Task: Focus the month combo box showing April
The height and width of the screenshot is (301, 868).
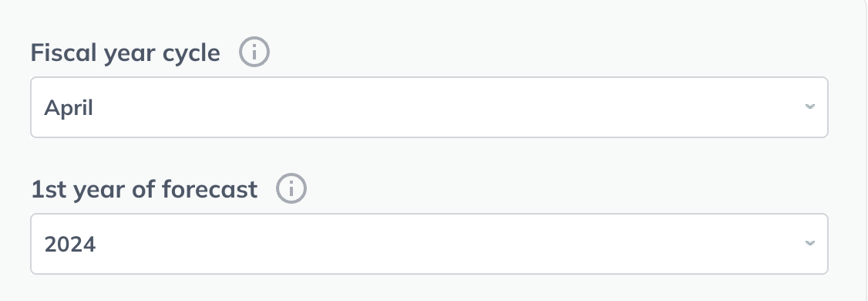Action: pos(429,107)
